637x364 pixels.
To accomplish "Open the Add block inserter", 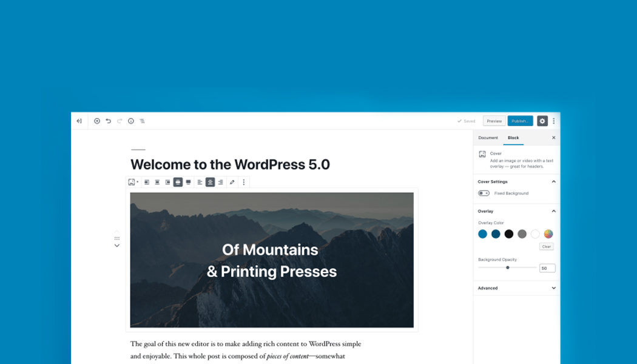I will click(x=96, y=121).
